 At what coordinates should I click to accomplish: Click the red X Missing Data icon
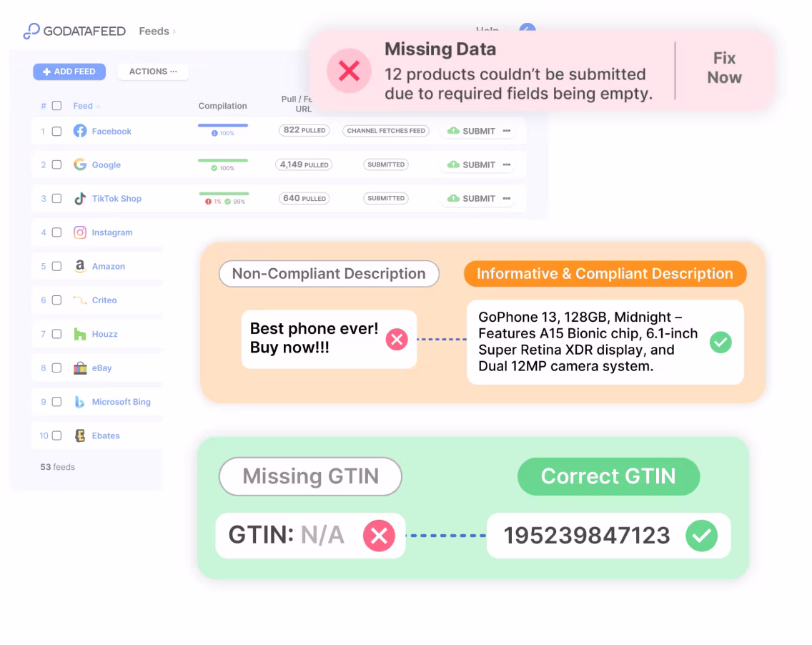[x=349, y=71]
